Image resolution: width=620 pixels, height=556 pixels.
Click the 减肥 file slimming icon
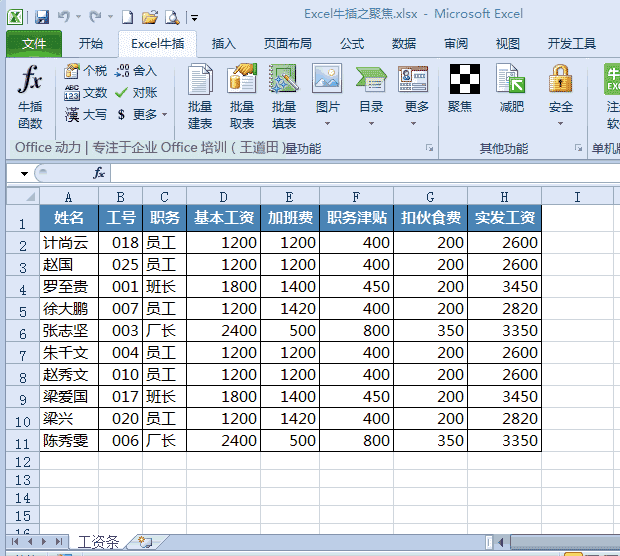coord(511,79)
